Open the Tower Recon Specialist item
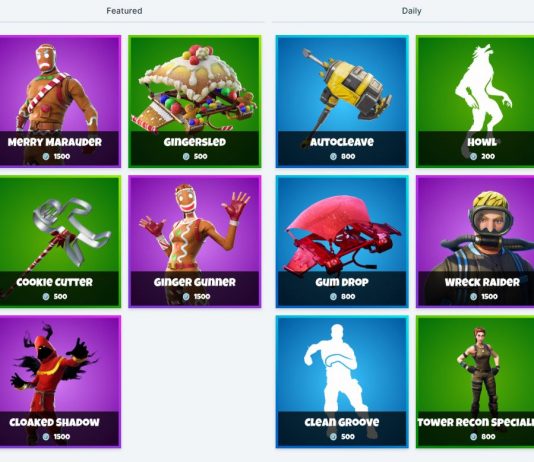The width and height of the screenshot is (534, 462). pyautogui.click(x=475, y=382)
